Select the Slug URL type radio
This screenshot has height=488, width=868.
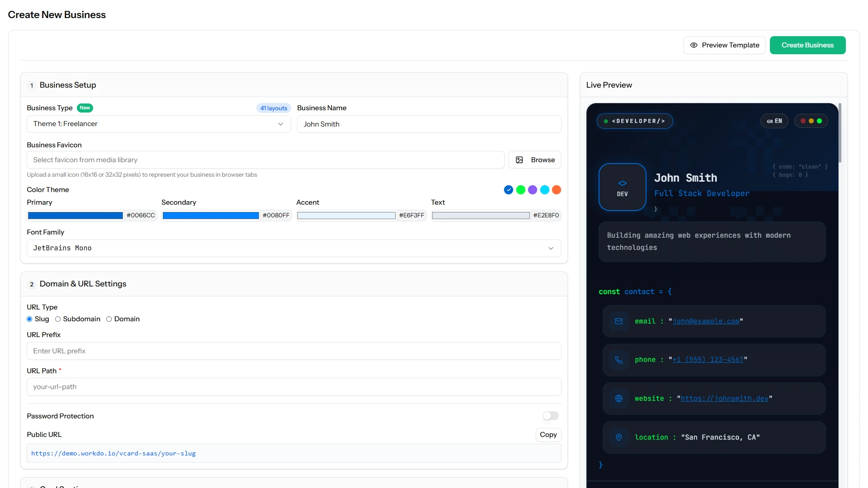(x=29, y=319)
